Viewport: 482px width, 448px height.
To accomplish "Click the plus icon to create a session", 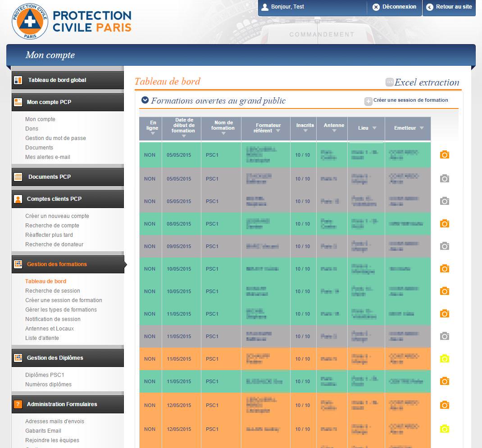I will click(x=368, y=101).
